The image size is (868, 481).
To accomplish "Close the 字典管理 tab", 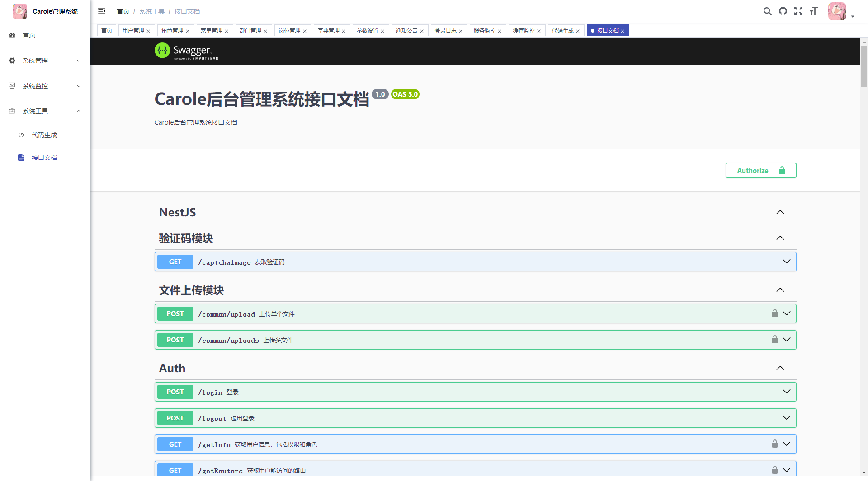I will point(344,31).
